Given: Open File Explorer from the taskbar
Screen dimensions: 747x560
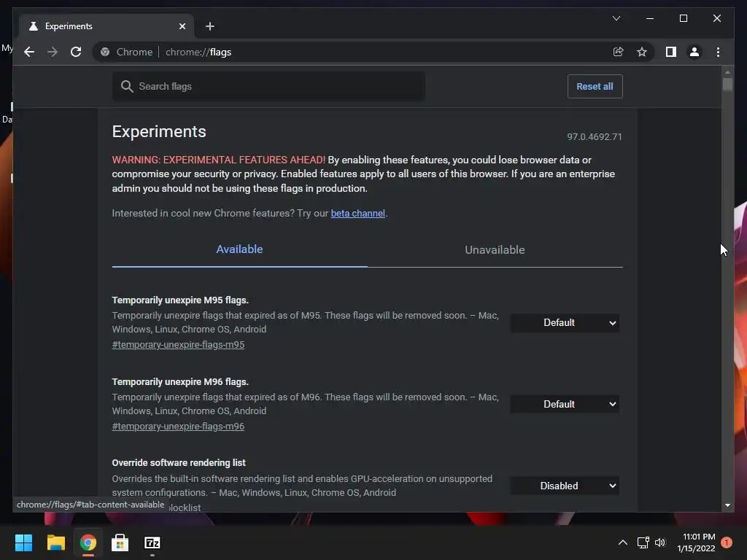Looking at the screenshot, I should (55, 542).
